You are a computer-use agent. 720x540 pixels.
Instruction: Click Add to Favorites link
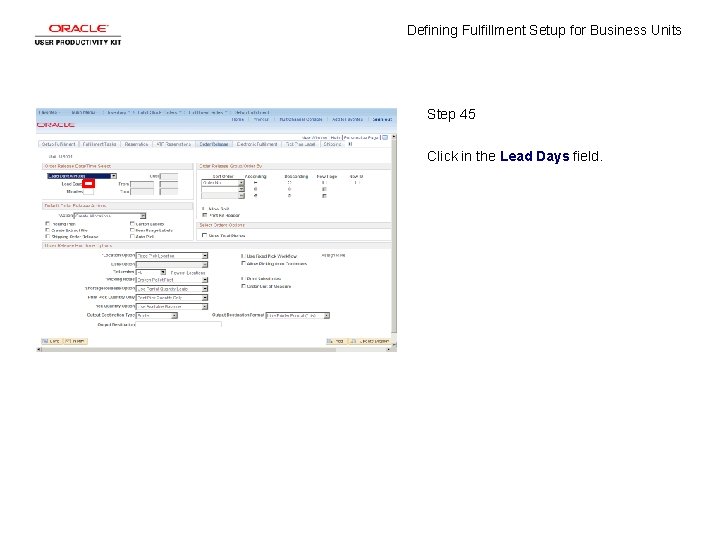[347, 119]
